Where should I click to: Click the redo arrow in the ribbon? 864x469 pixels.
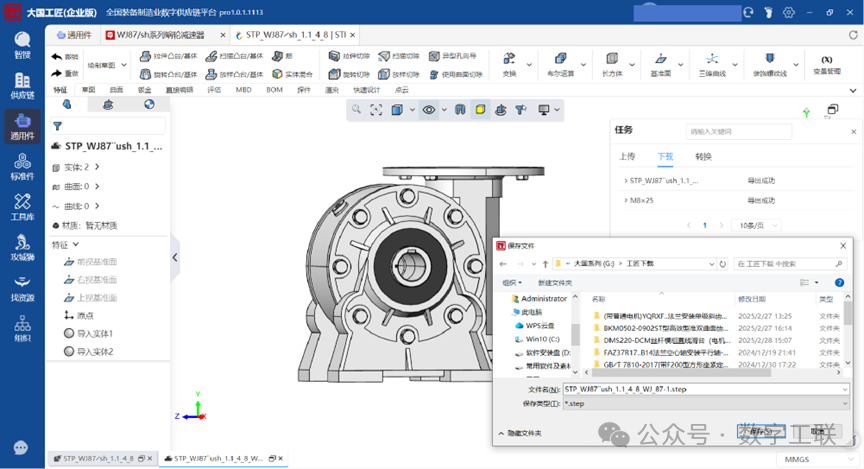click(x=57, y=73)
